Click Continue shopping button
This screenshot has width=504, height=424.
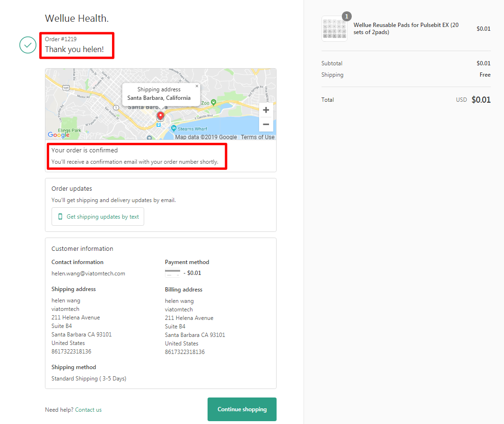click(242, 409)
